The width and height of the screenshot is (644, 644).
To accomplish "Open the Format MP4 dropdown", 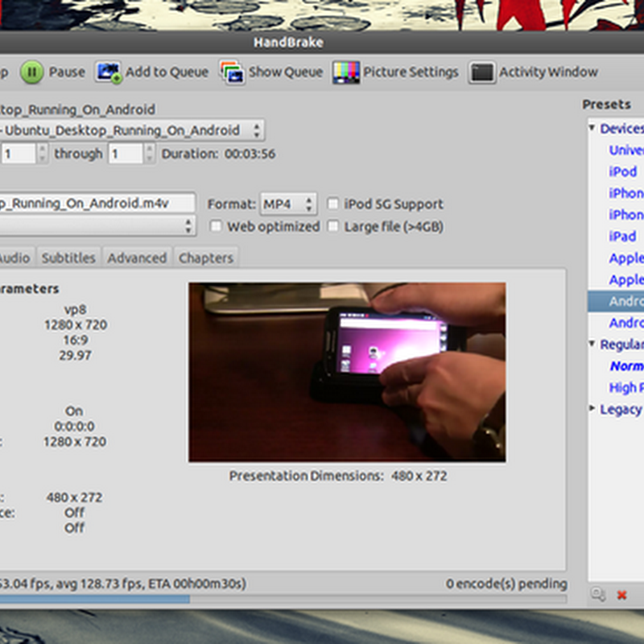I will point(288,204).
